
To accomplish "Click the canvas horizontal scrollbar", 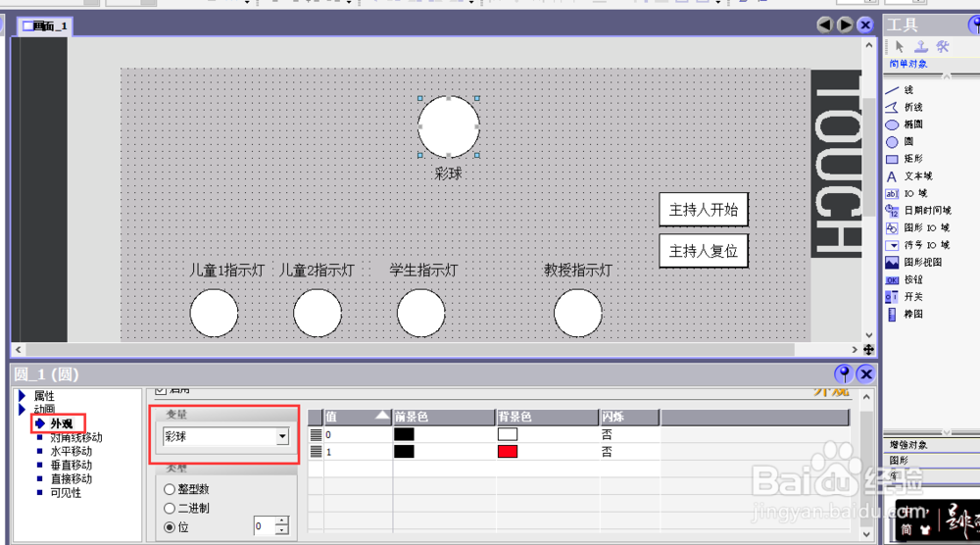I will (x=410, y=349).
